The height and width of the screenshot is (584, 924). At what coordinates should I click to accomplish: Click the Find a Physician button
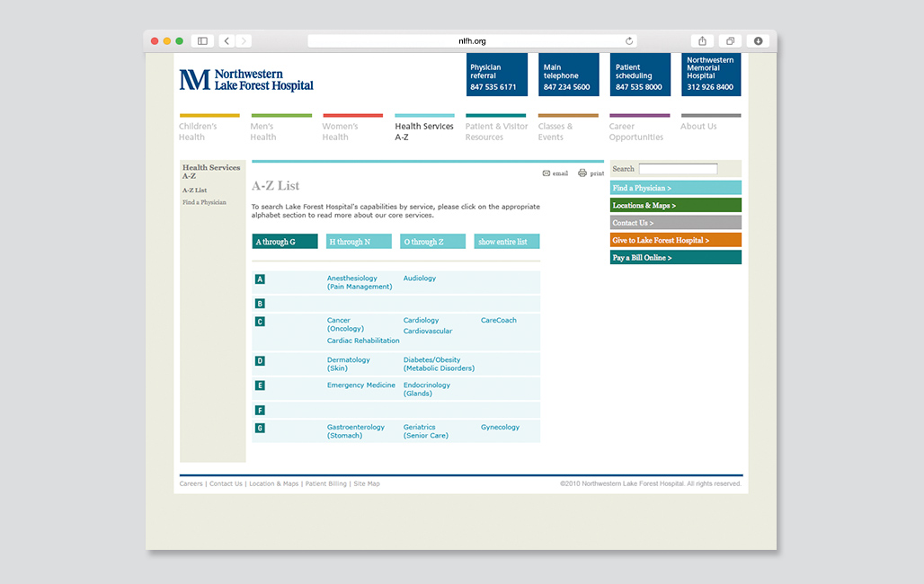[x=675, y=188]
